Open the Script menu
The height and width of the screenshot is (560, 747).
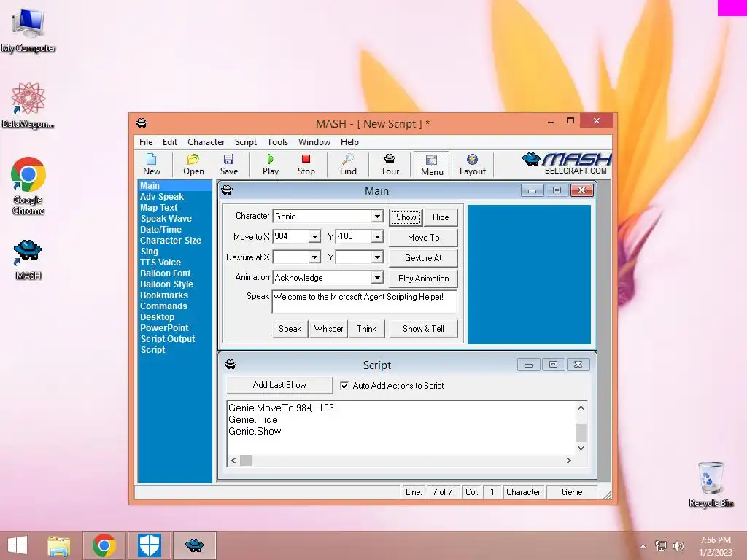[x=245, y=142]
